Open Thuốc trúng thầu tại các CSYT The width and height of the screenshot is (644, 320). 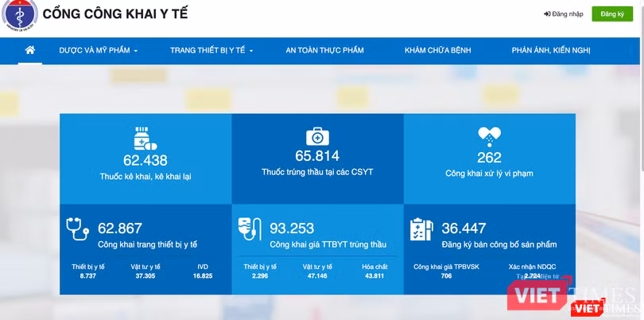click(x=317, y=172)
